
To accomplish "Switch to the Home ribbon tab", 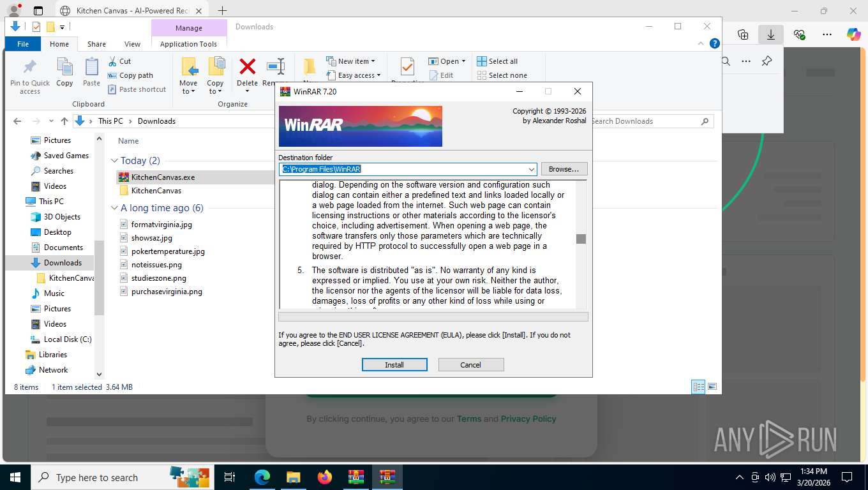I will (x=59, y=44).
